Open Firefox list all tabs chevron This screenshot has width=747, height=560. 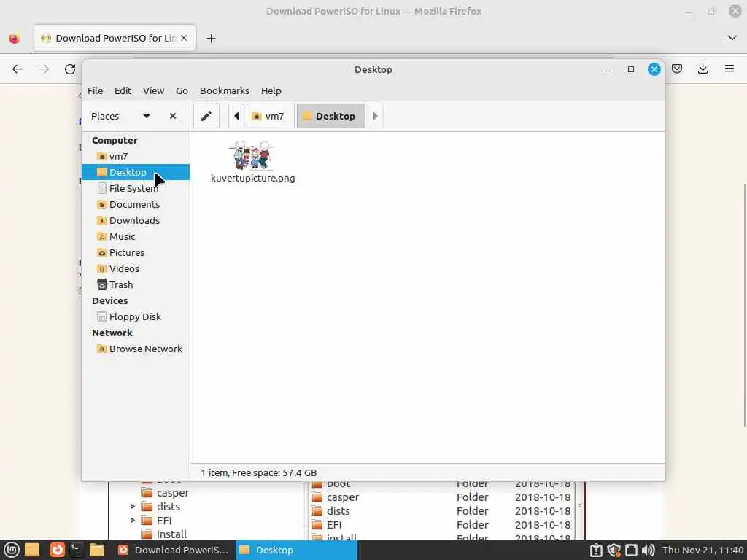pyautogui.click(x=732, y=38)
